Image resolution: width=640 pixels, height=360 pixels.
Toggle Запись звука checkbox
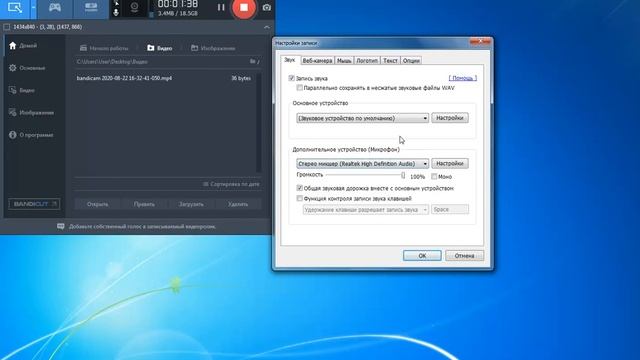coord(291,78)
